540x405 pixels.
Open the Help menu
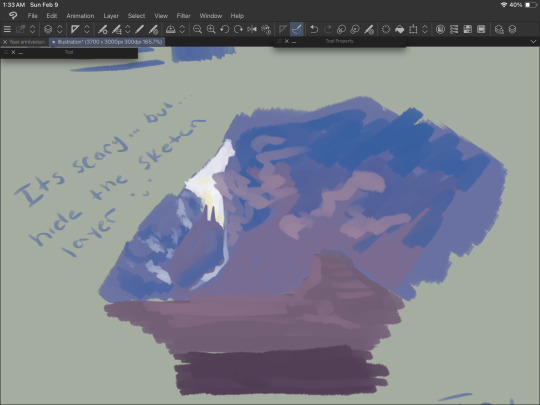(237, 16)
